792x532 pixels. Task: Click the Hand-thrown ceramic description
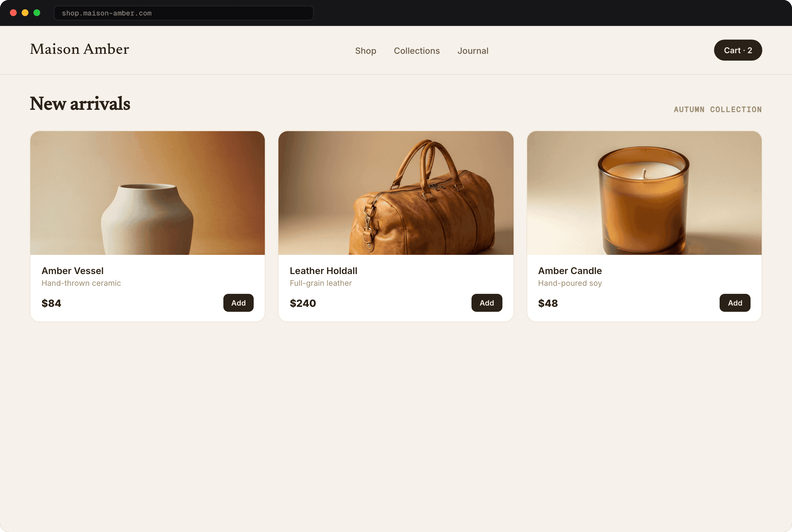(x=81, y=283)
